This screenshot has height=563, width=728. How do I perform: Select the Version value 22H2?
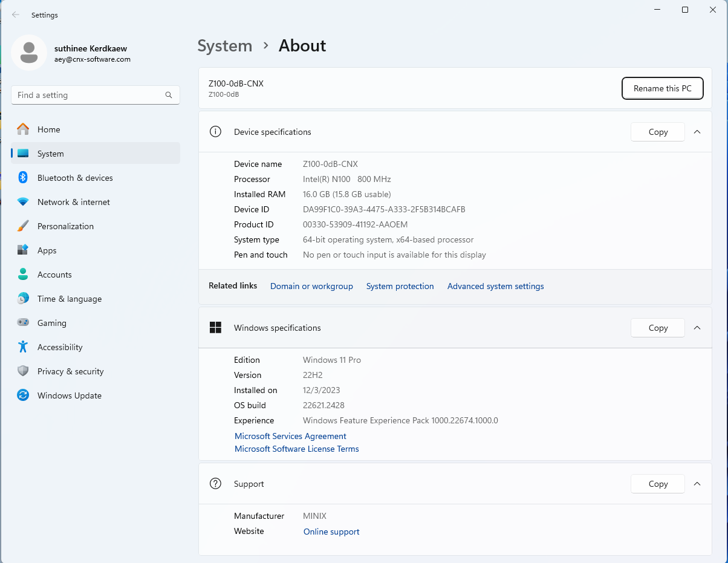click(313, 375)
